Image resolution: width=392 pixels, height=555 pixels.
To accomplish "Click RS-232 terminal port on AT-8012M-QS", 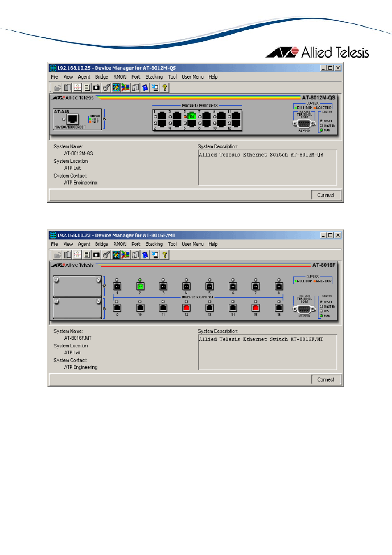I will pyautogui.click(x=304, y=124).
